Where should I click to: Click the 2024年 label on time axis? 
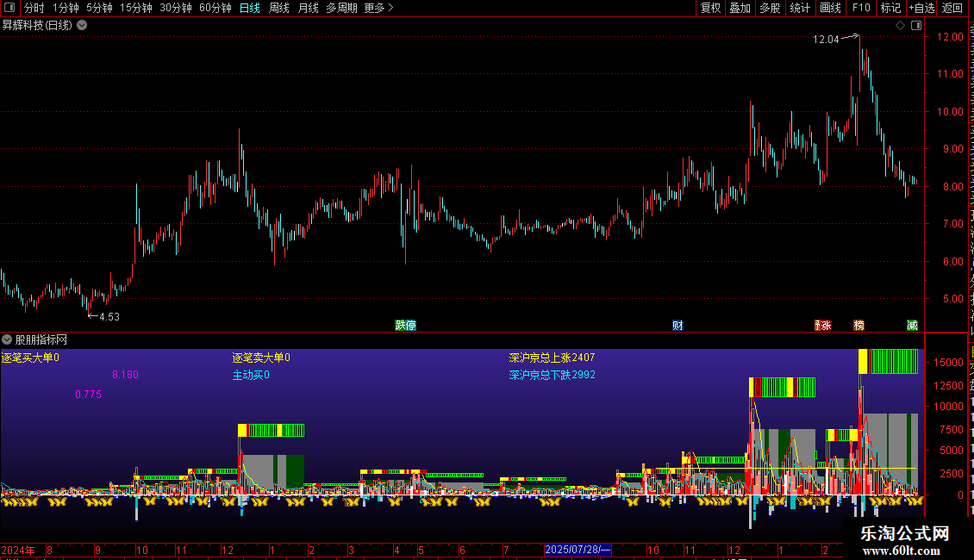18,550
